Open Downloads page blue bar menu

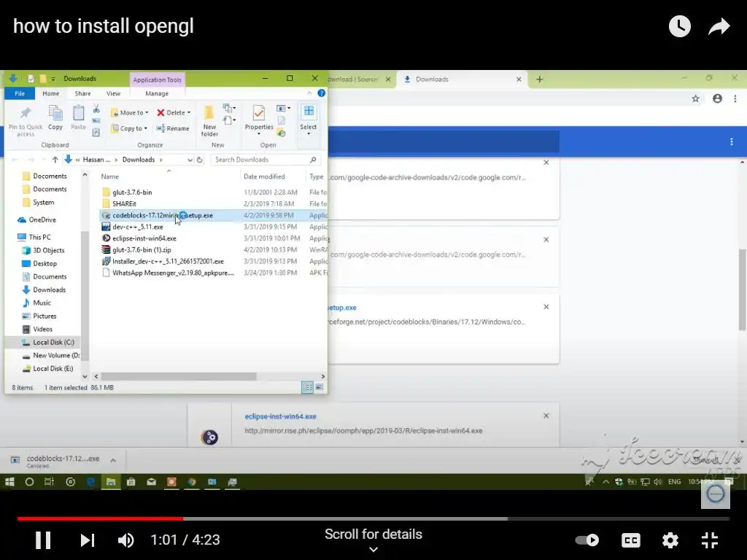(731, 142)
